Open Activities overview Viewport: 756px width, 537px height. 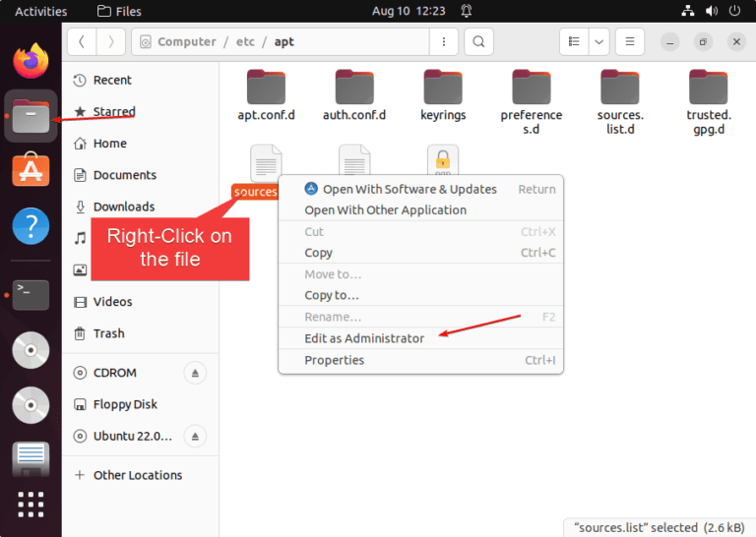pyautogui.click(x=41, y=11)
